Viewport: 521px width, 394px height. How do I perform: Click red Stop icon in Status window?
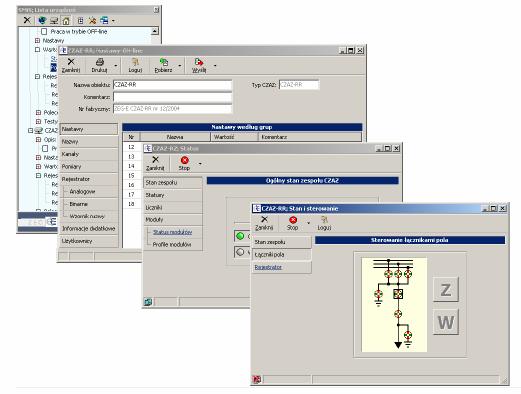(x=184, y=160)
